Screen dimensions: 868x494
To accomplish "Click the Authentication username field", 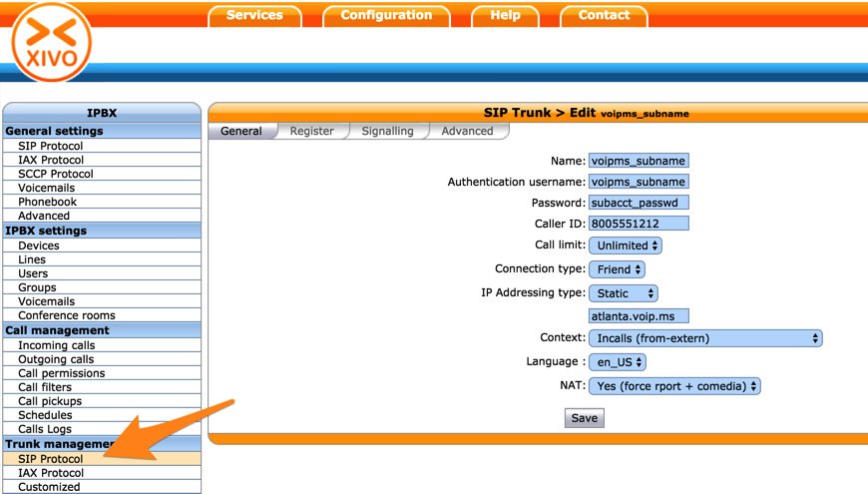I will [639, 182].
